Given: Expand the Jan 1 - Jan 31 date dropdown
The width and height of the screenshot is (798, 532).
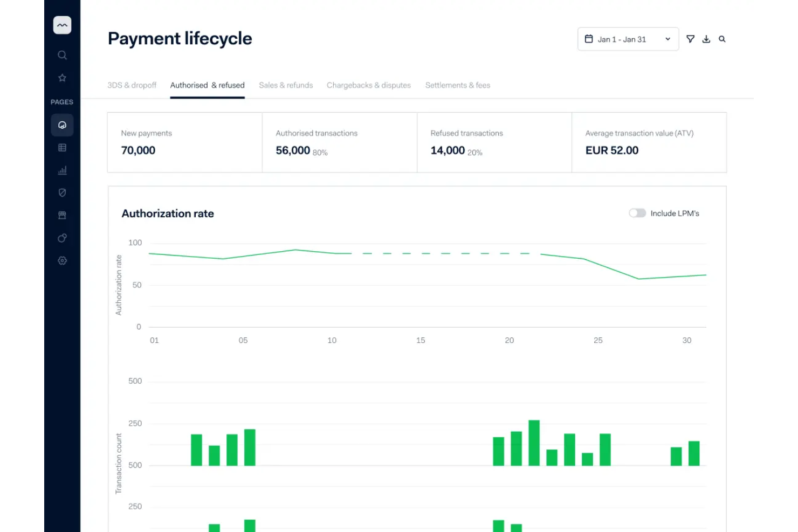Looking at the screenshot, I should 628,39.
